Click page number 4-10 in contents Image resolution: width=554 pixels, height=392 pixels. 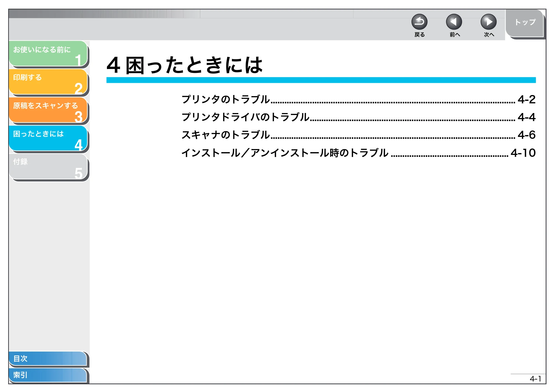pyautogui.click(x=523, y=153)
